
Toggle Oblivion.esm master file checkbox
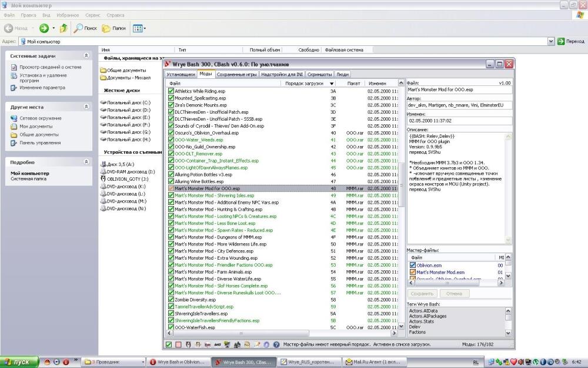[x=413, y=265]
